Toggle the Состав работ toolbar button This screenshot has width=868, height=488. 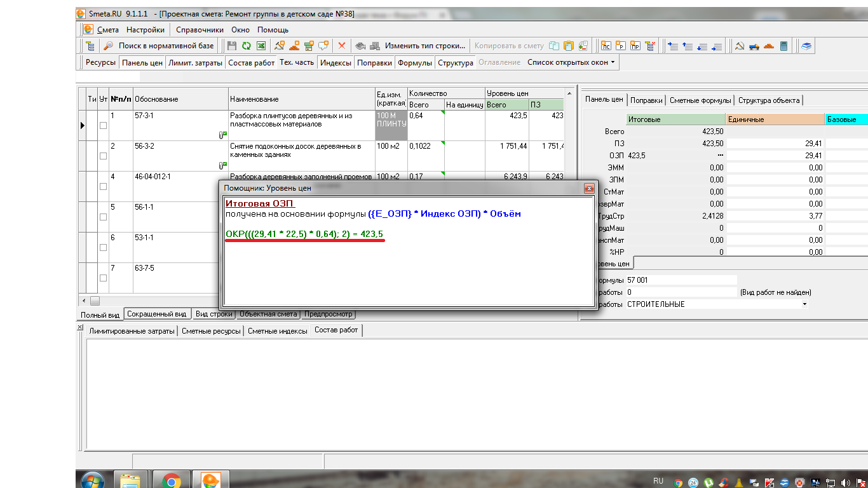252,62
